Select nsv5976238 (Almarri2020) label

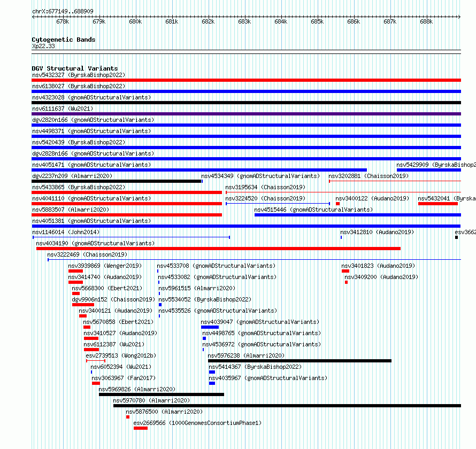(x=246, y=355)
